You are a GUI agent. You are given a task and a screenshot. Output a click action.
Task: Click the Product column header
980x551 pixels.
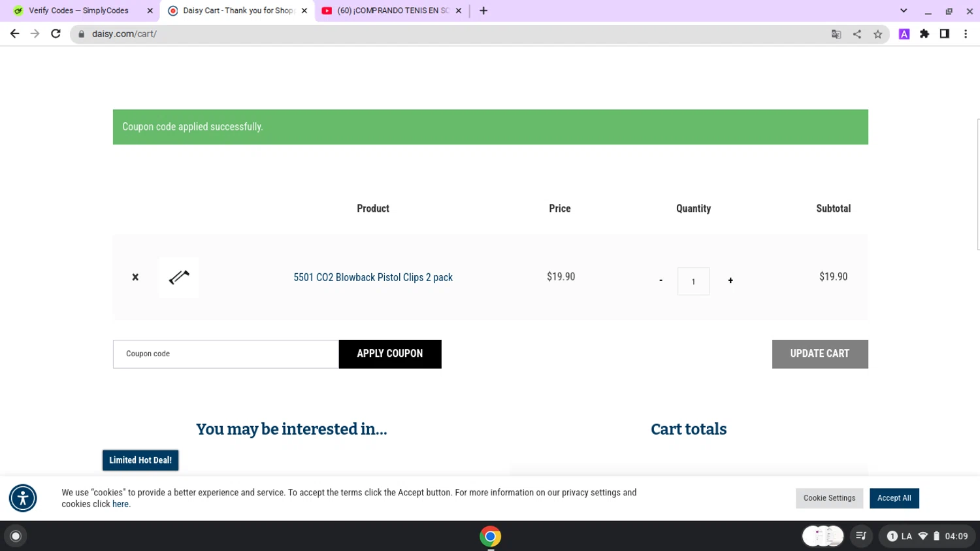tap(373, 209)
